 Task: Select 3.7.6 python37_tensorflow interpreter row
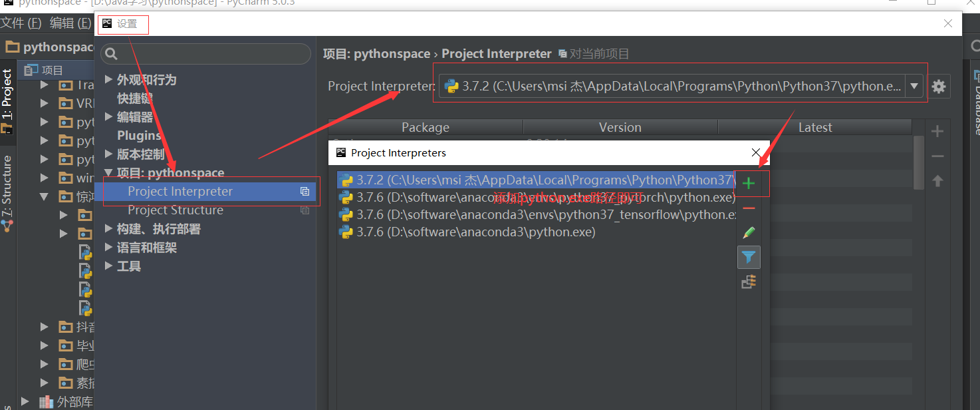point(537,215)
